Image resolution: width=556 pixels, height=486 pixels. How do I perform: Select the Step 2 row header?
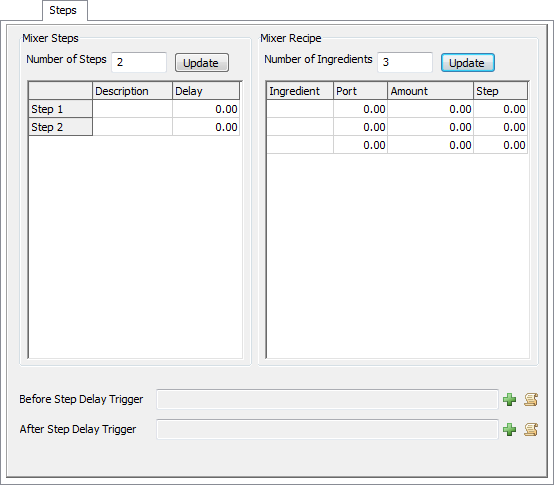click(x=61, y=127)
